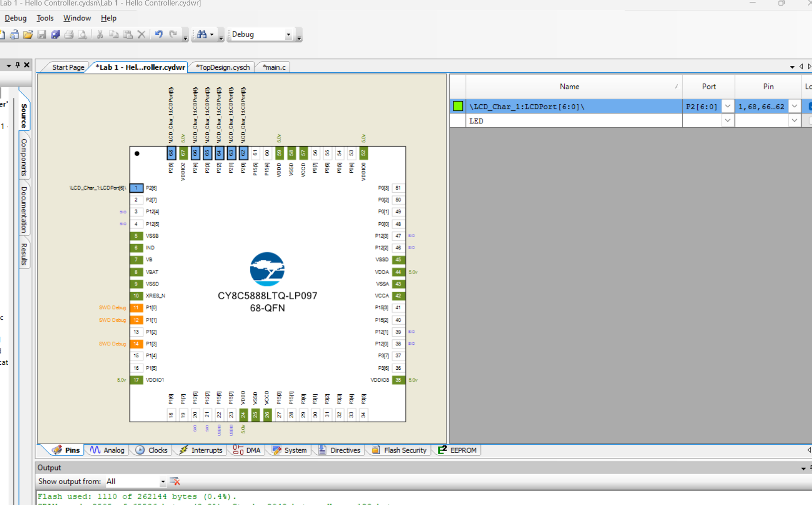Open the Debug menu

(x=15, y=18)
